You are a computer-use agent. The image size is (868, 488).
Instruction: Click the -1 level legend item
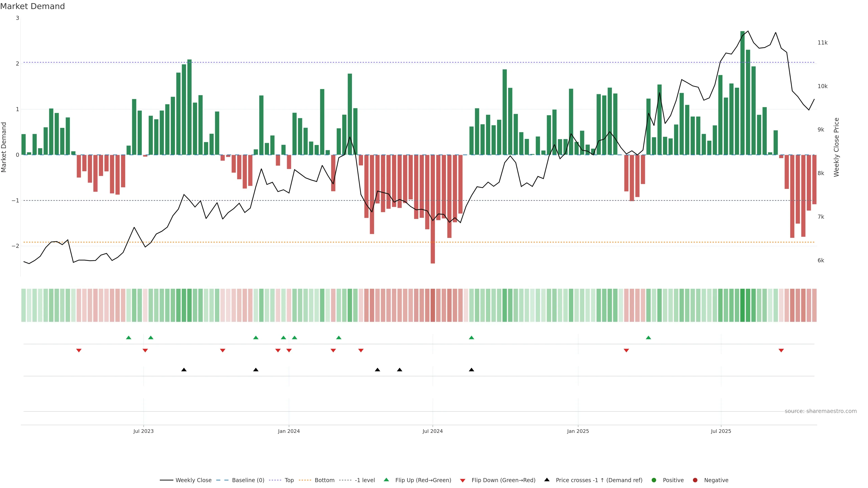[x=365, y=480]
